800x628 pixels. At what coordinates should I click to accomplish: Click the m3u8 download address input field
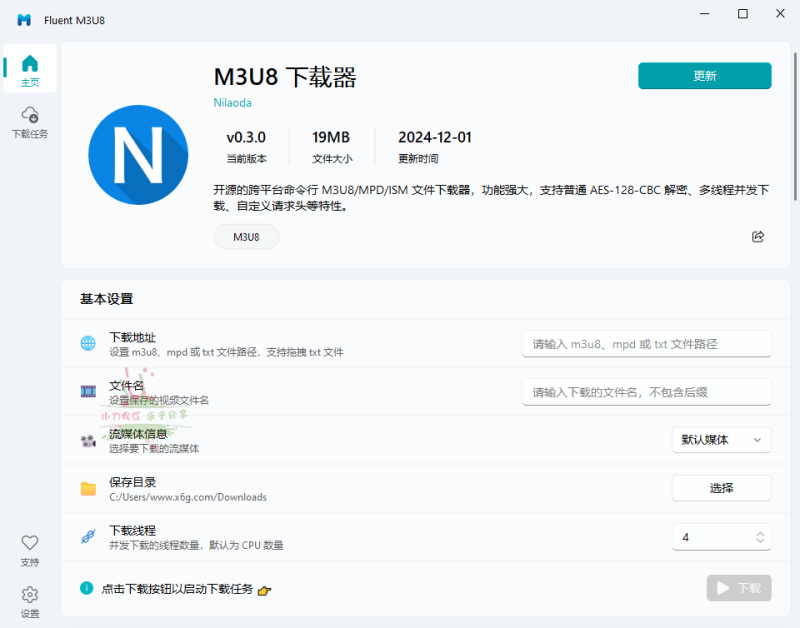coord(645,343)
